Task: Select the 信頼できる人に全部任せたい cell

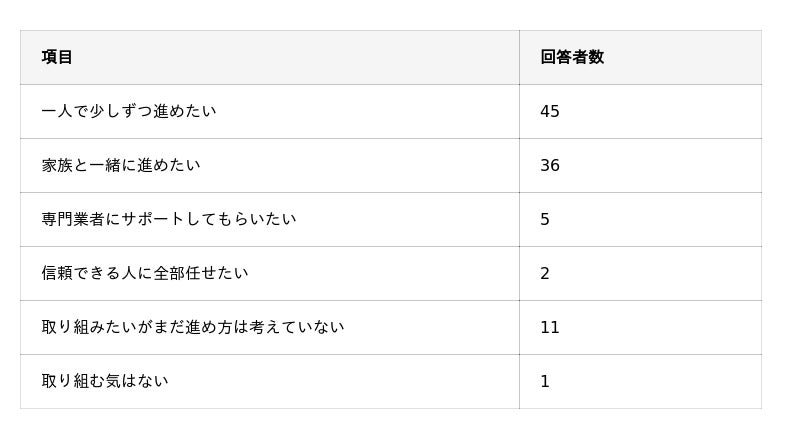Action: pyautogui.click(x=145, y=273)
